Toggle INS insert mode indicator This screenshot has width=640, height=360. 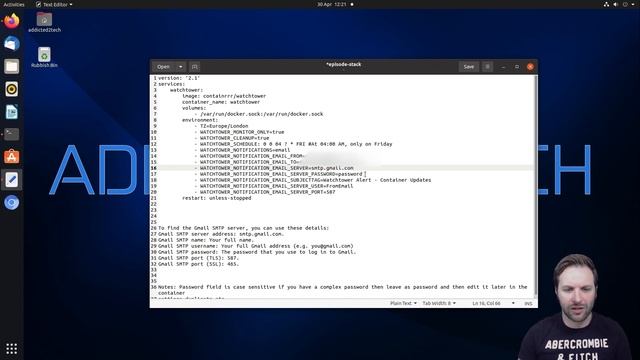click(528, 303)
